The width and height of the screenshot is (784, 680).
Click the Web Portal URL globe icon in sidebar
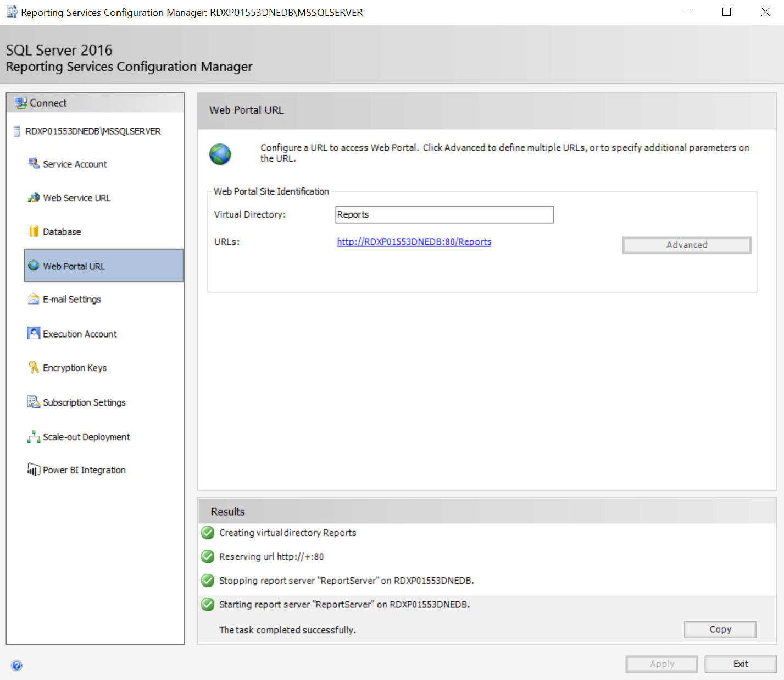point(34,266)
